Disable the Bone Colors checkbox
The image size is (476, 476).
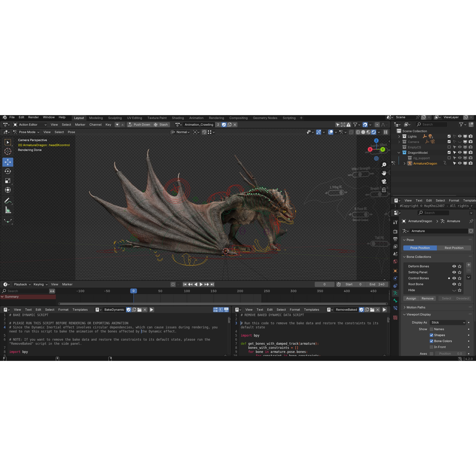(x=432, y=341)
